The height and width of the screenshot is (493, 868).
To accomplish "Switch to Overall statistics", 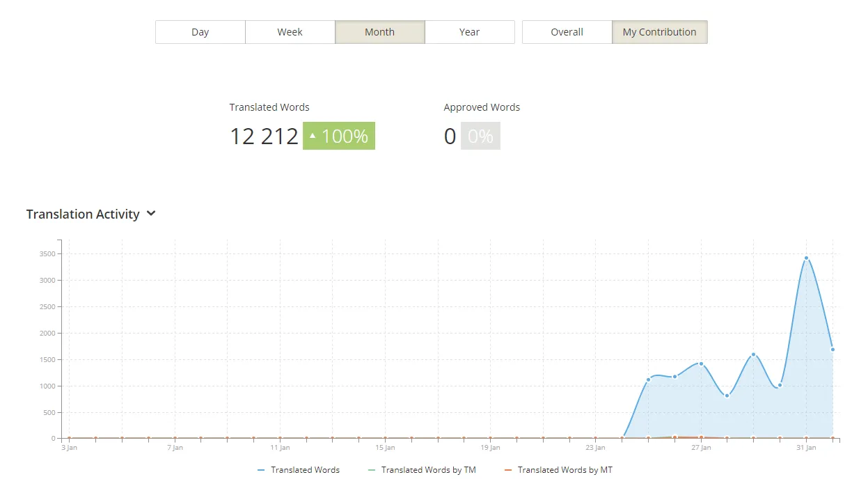I will pos(567,32).
